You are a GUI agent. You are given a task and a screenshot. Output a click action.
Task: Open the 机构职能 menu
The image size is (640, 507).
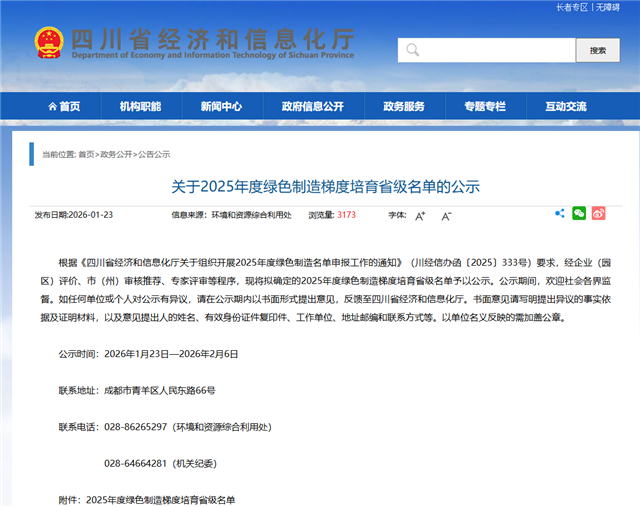tap(140, 107)
